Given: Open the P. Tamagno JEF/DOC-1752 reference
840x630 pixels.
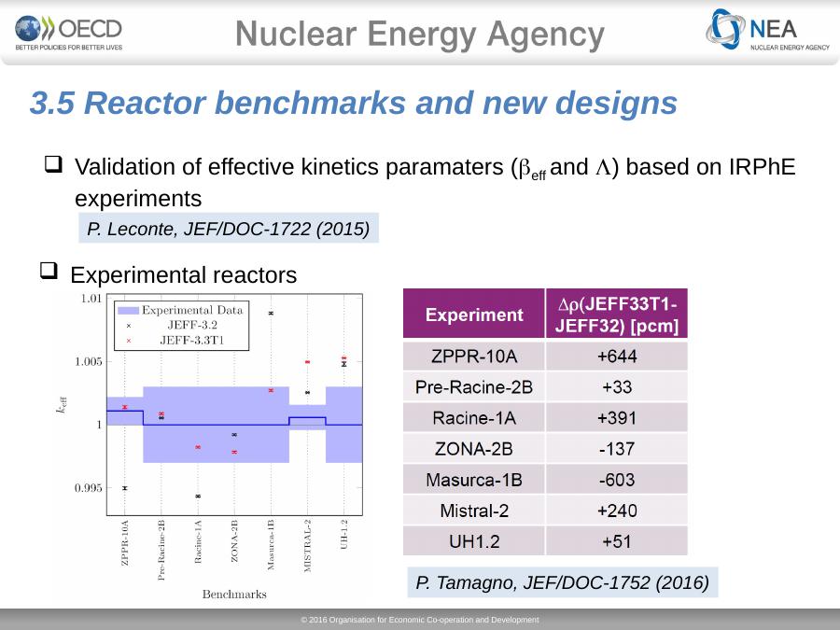Looking at the screenshot, I should pyautogui.click(x=562, y=583).
